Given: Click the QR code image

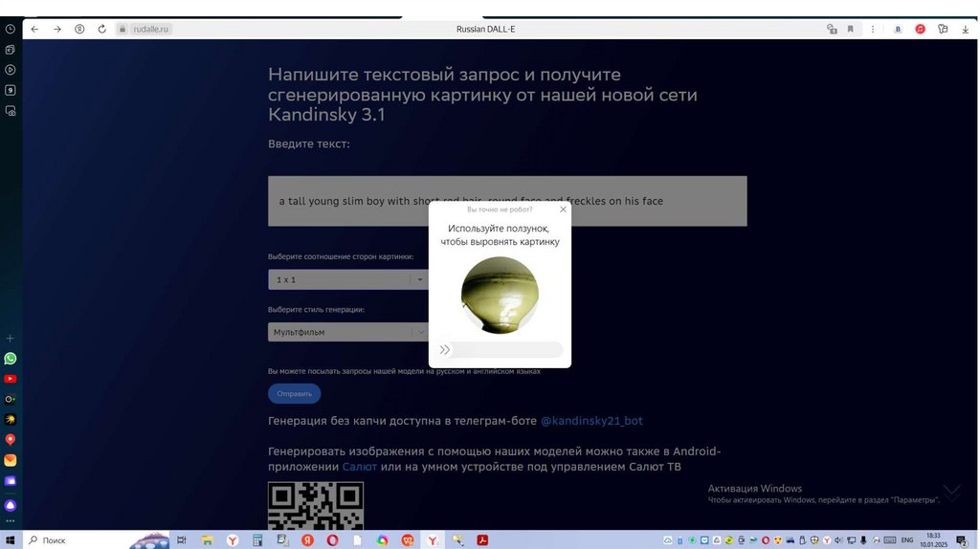Looking at the screenshot, I should [316, 506].
